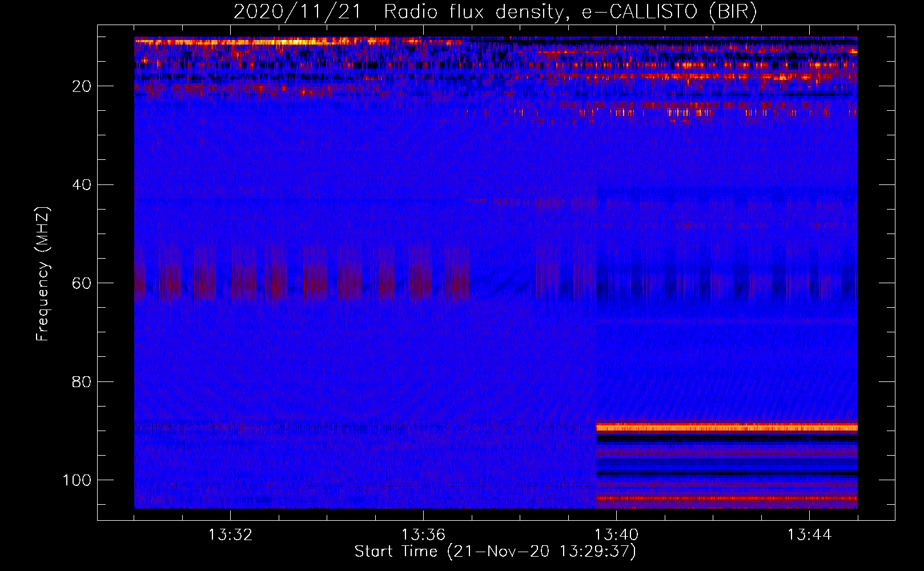Image resolution: width=924 pixels, height=571 pixels.
Task: Click the frequency tick label '40'
Action: pyautogui.click(x=82, y=185)
